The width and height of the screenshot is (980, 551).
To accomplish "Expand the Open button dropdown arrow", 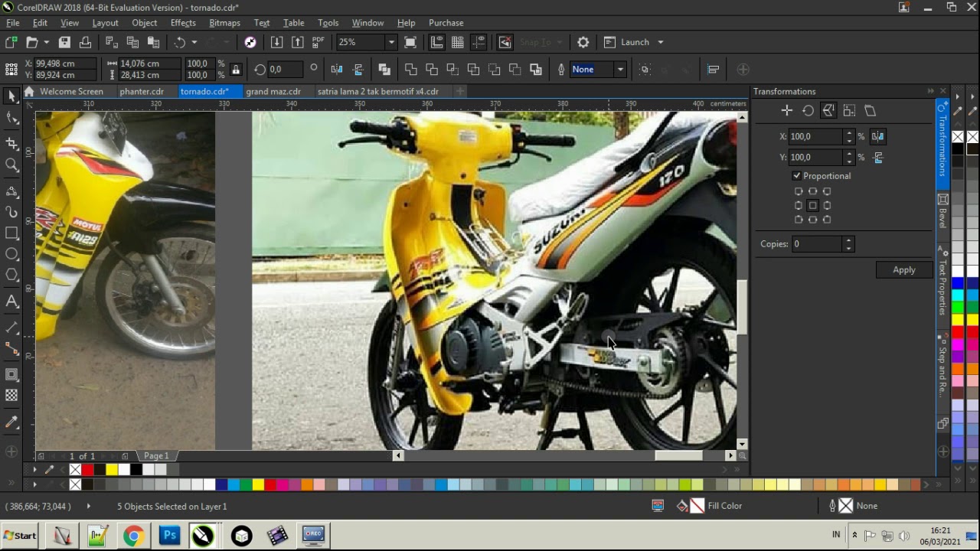I will pos(46,42).
